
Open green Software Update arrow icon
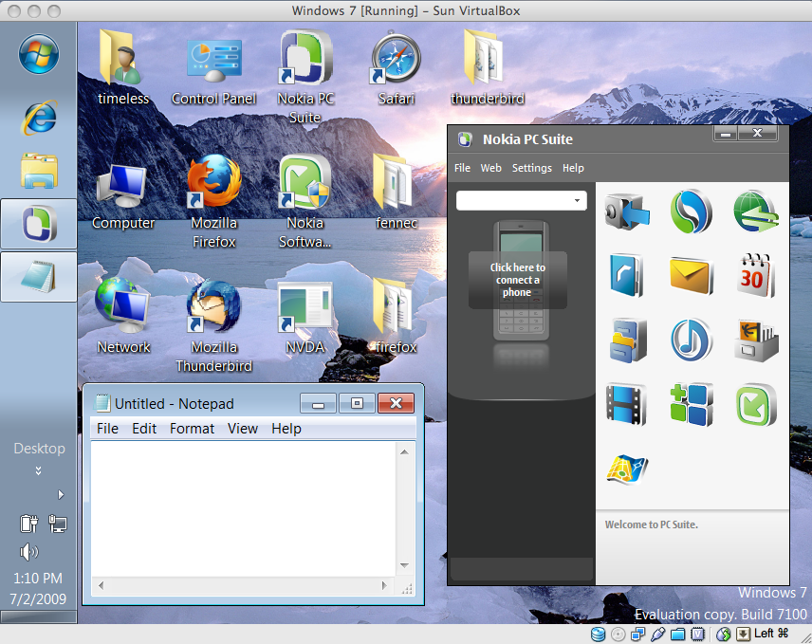point(756,404)
